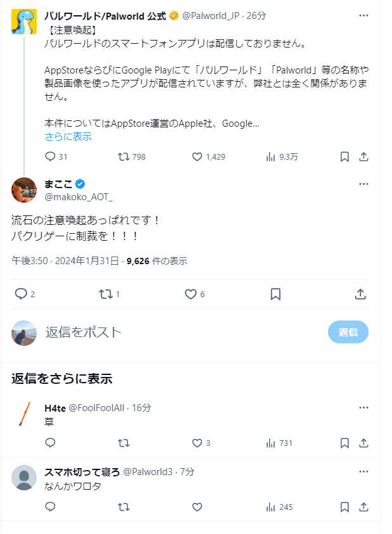Like the なんかワロタ reply

click(197, 507)
